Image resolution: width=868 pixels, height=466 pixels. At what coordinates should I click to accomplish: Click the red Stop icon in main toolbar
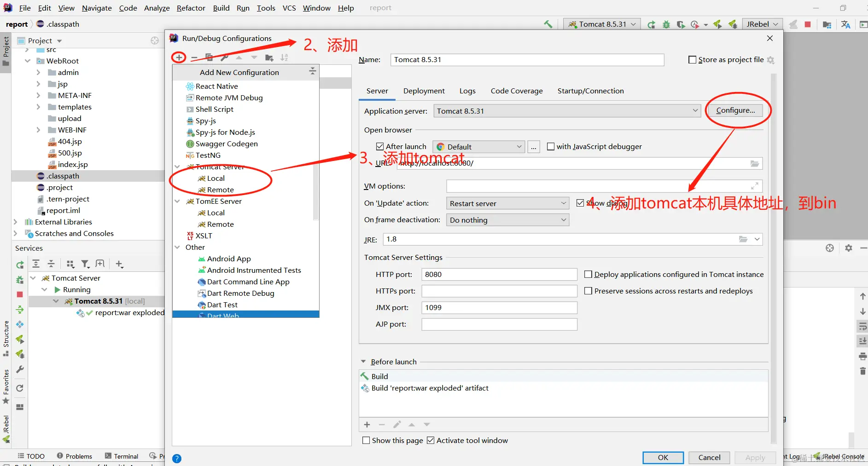(808, 24)
